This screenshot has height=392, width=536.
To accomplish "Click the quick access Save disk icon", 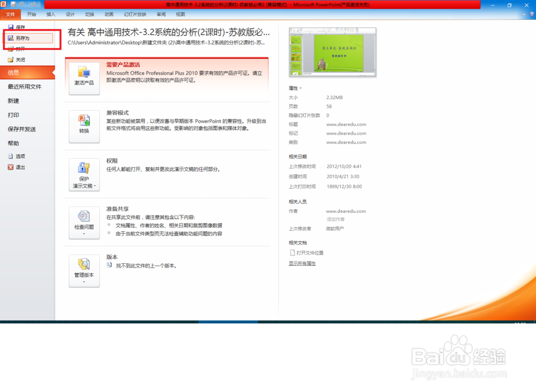I will tap(13, 4).
